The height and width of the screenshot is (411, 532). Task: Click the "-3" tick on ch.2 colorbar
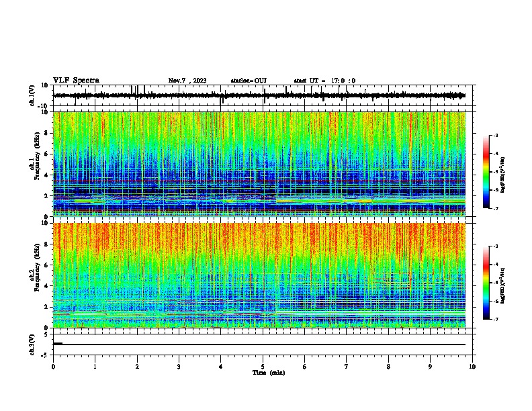(495, 246)
